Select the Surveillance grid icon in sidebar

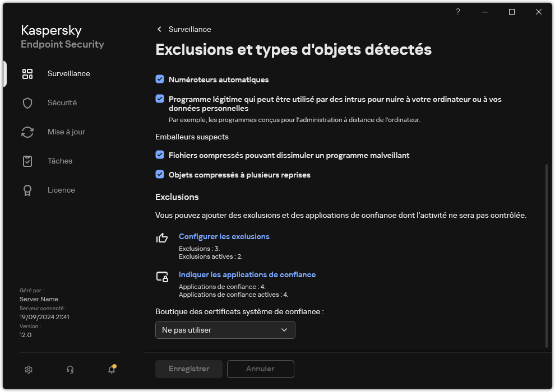pos(27,73)
